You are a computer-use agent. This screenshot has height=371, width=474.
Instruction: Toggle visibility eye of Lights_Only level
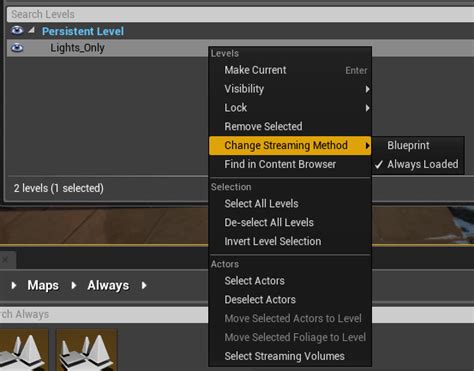click(x=17, y=48)
